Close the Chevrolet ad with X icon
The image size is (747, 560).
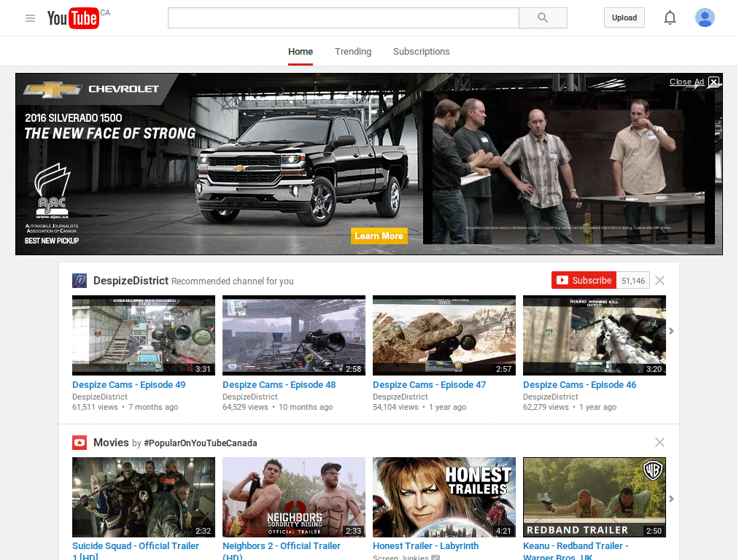click(x=713, y=82)
